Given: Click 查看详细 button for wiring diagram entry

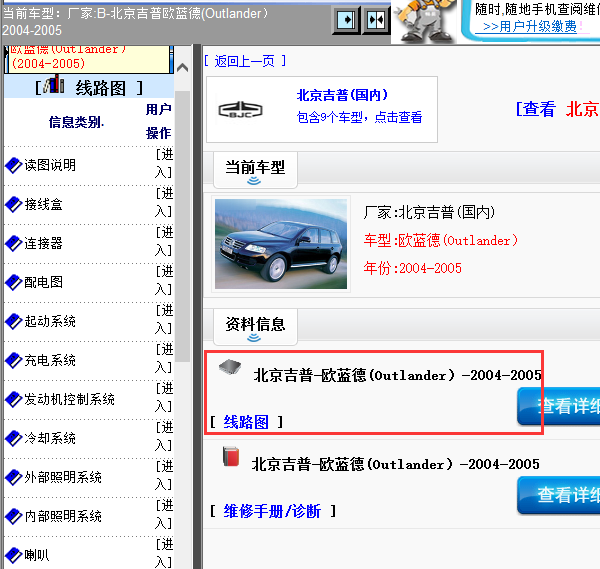Looking at the screenshot, I should (x=559, y=406).
